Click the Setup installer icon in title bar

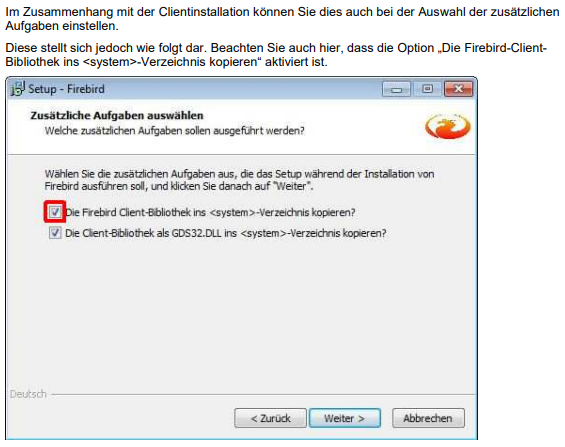pyautogui.click(x=17, y=89)
